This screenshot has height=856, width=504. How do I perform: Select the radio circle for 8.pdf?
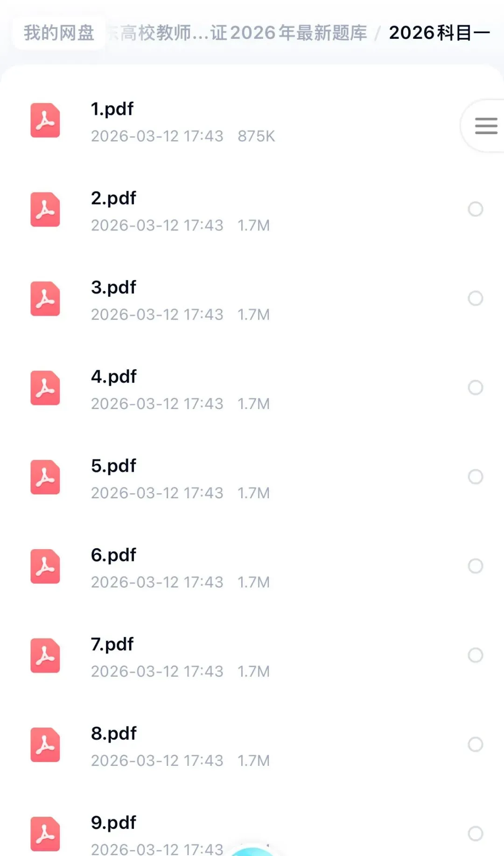coord(476,744)
